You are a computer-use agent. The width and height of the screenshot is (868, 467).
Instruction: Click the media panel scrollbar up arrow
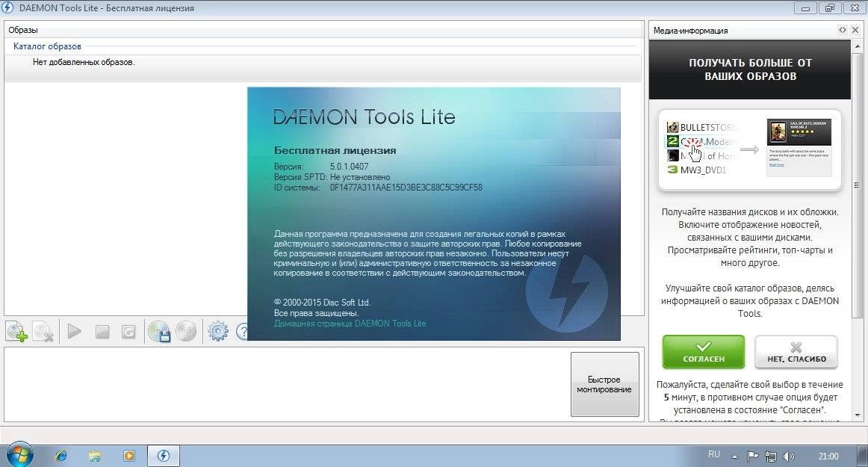click(858, 46)
